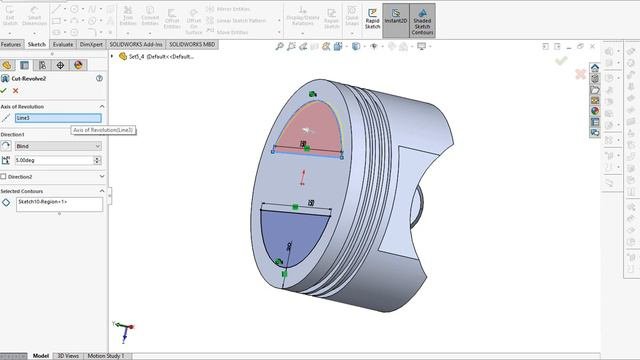640x360 pixels.
Task: Open Appearances color ball in task pane
Action: pyautogui.click(x=595, y=111)
